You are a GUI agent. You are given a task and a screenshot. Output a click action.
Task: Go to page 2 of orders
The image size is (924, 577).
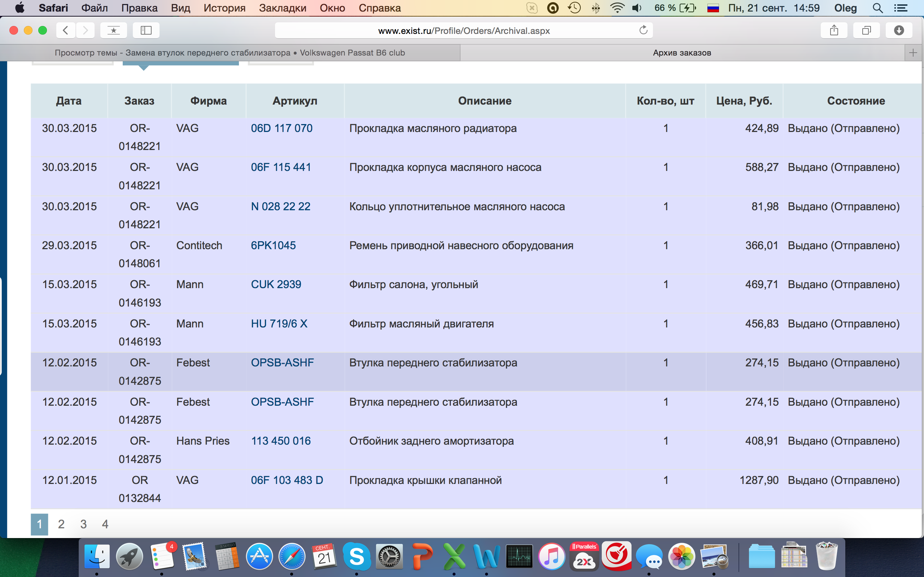pyautogui.click(x=61, y=524)
